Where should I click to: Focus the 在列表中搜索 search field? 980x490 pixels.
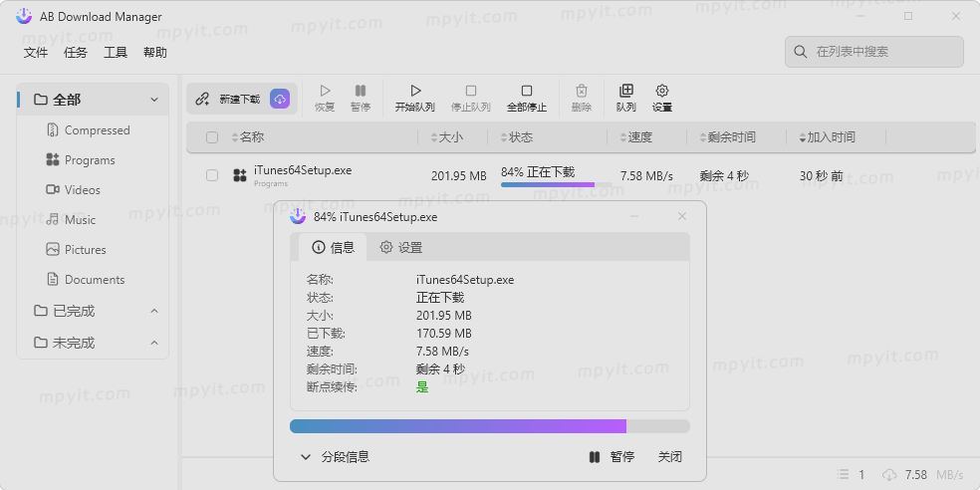tap(874, 52)
